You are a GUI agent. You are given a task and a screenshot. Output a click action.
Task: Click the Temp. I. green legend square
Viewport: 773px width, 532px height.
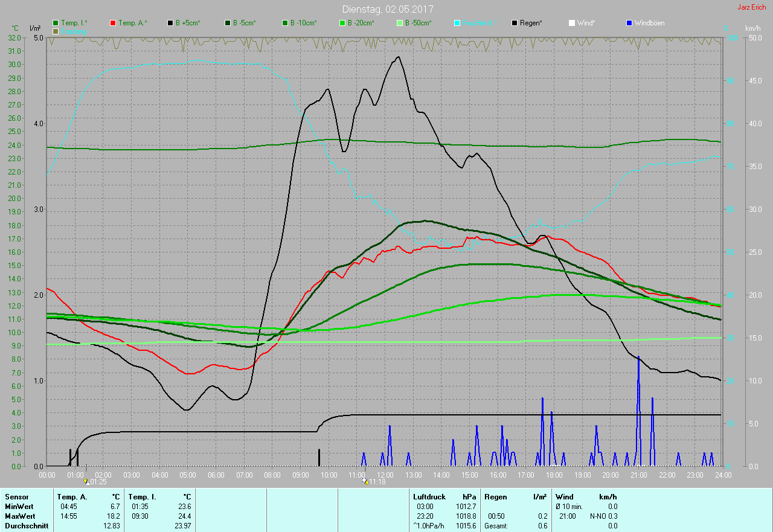(x=56, y=23)
